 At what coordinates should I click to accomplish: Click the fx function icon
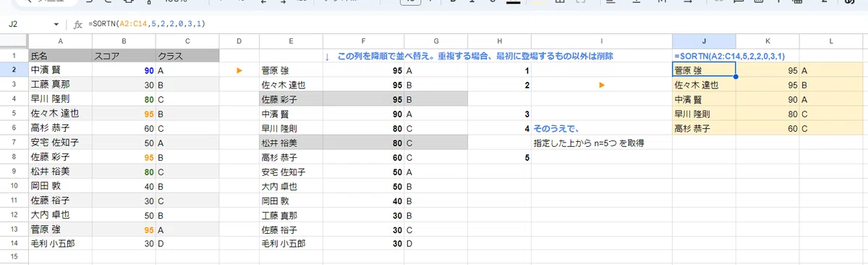78,24
